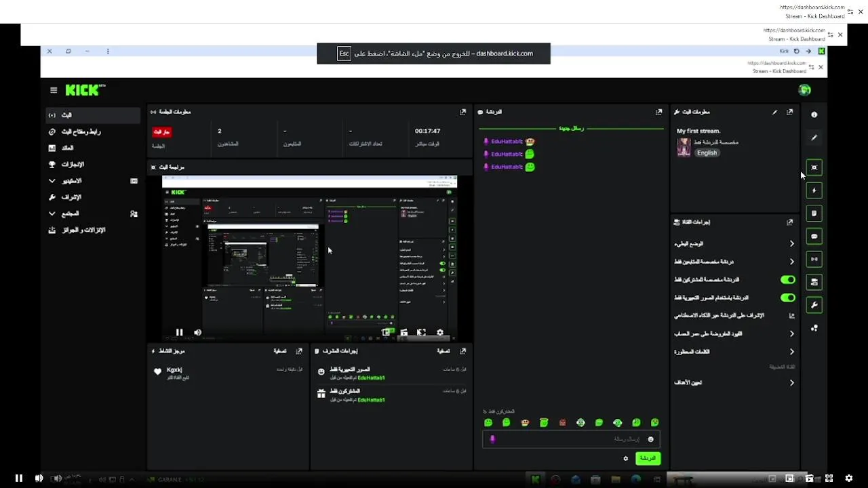Click the filter button in the moderator actions panel
This screenshot has height=488, width=868.
point(443,351)
